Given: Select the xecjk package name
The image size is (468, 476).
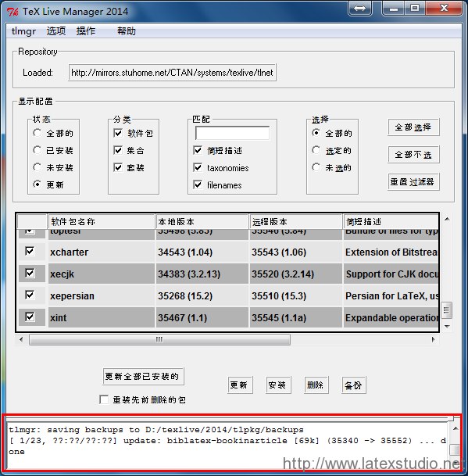Looking at the screenshot, I should coord(63,274).
